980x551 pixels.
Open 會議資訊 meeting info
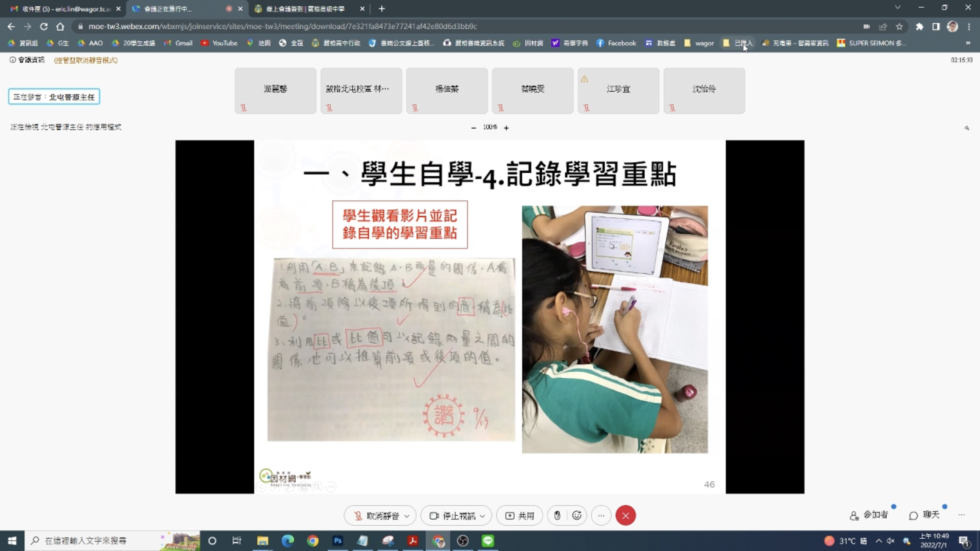tap(27, 60)
